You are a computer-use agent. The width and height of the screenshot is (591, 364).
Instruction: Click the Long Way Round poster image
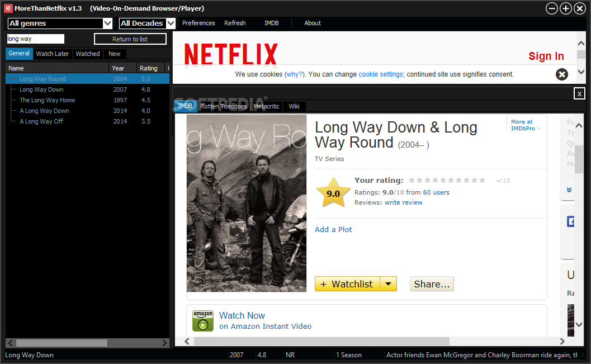[x=247, y=204]
